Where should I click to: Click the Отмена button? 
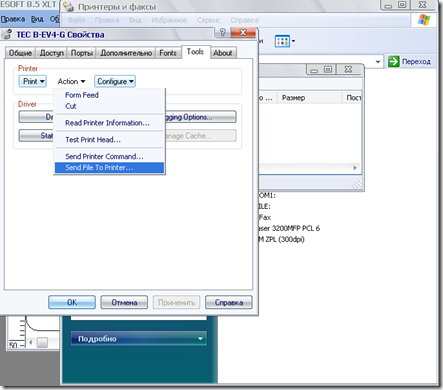124,302
